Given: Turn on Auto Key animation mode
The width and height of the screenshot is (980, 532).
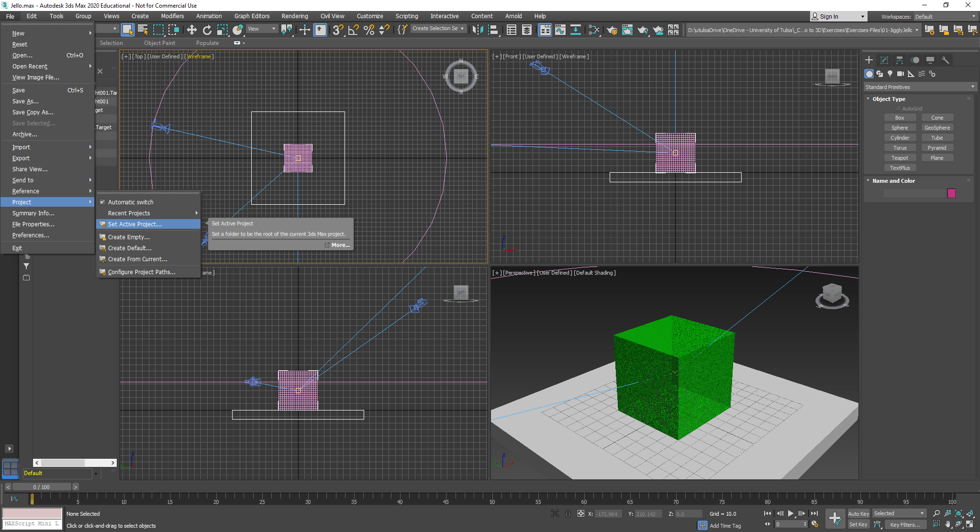Looking at the screenshot, I should (858, 513).
